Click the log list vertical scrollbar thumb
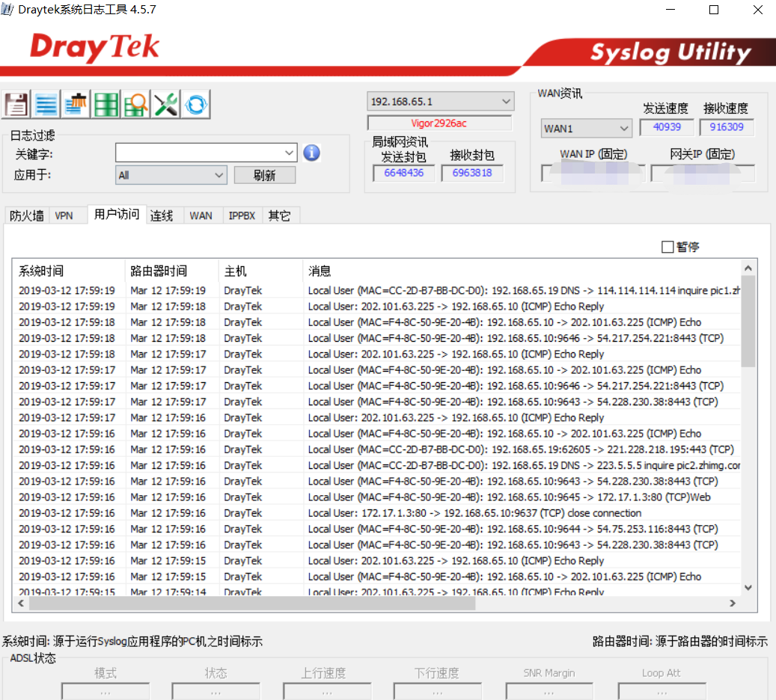Viewport: 776px width, 700px height. 748,322
